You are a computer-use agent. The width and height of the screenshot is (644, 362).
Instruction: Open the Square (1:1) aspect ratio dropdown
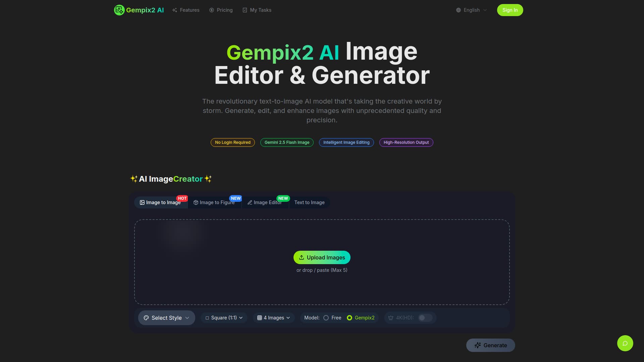click(x=224, y=317)
